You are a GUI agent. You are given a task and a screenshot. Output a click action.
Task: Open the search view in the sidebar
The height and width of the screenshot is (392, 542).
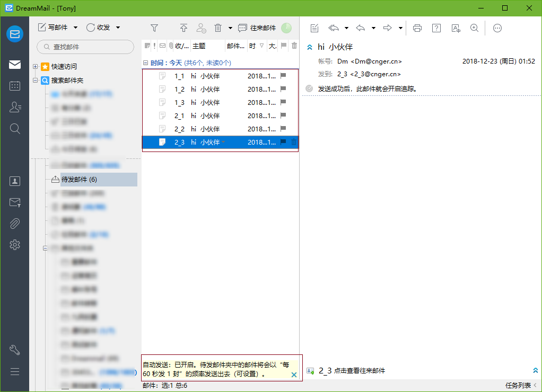click(15, 129)
